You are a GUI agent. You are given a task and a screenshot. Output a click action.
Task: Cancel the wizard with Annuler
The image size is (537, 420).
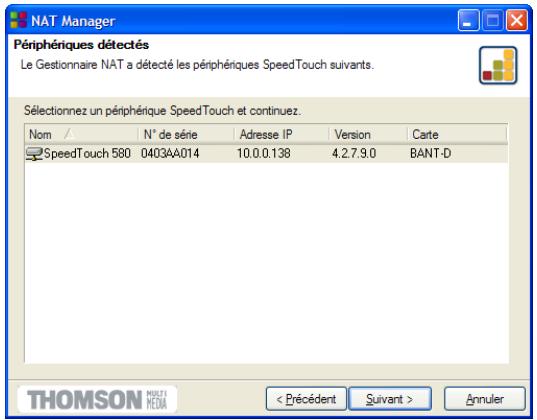(485, 399)
